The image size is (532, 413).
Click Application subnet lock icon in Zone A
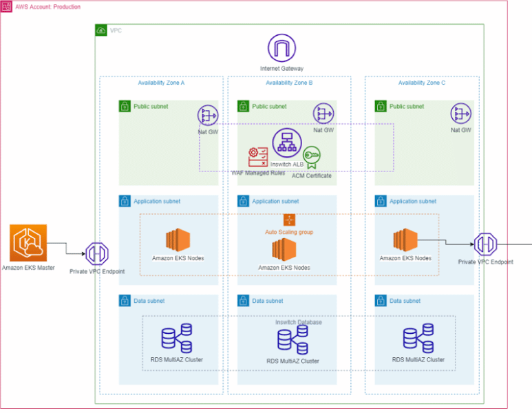125,201
